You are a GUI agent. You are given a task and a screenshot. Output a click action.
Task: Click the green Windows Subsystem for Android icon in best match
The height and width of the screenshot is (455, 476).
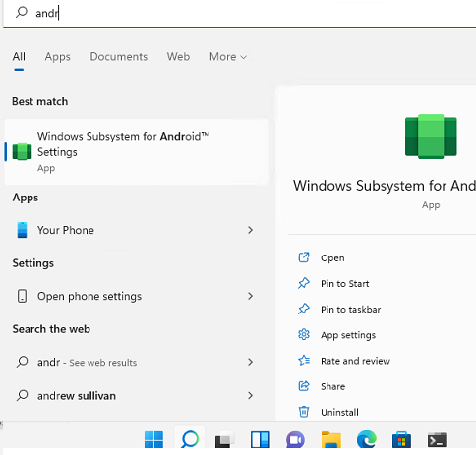click(22, 152)
